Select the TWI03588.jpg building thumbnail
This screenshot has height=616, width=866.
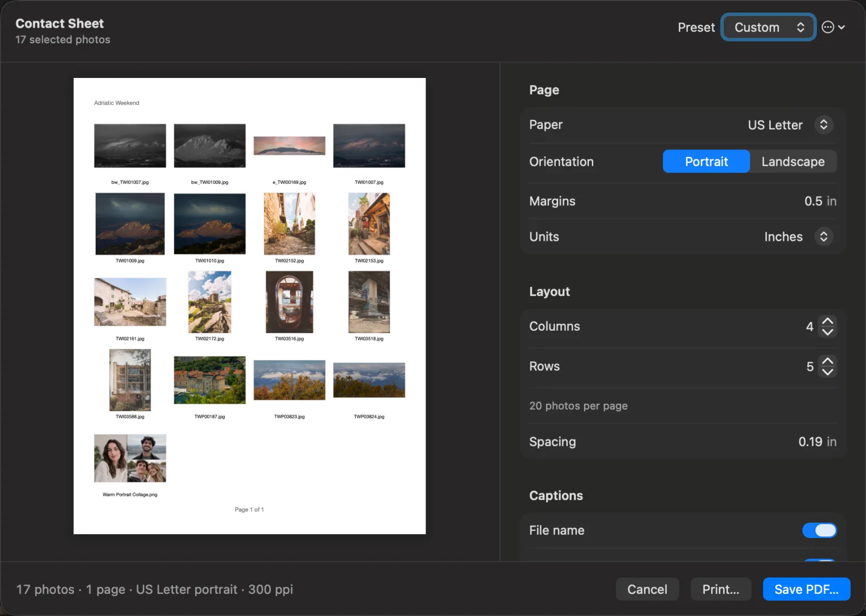click(130, 380)
